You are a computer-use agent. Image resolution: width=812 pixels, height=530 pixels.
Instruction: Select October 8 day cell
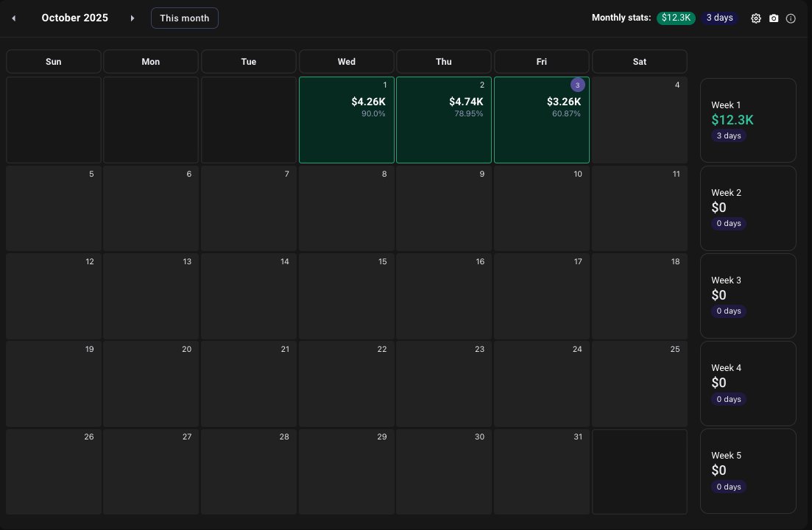347,208
